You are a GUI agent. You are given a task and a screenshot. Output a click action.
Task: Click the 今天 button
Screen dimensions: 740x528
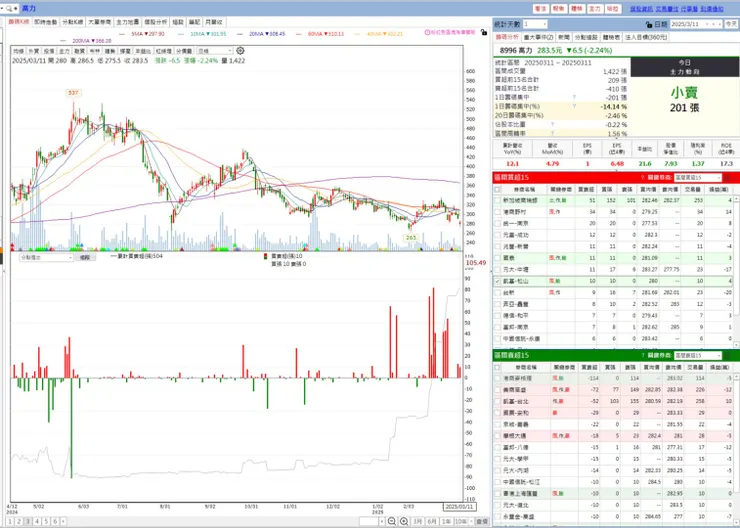coord(731,24)
